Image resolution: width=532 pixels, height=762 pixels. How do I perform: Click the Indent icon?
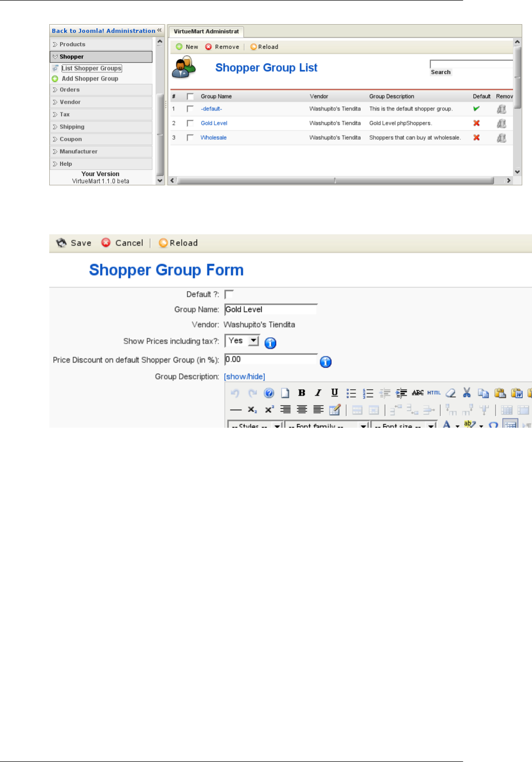point(401,393)
